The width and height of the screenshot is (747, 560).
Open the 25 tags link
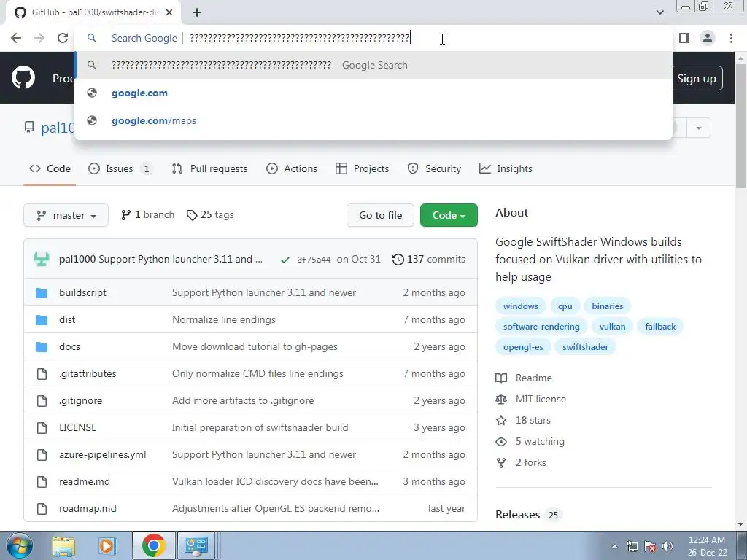click(210, 215)
